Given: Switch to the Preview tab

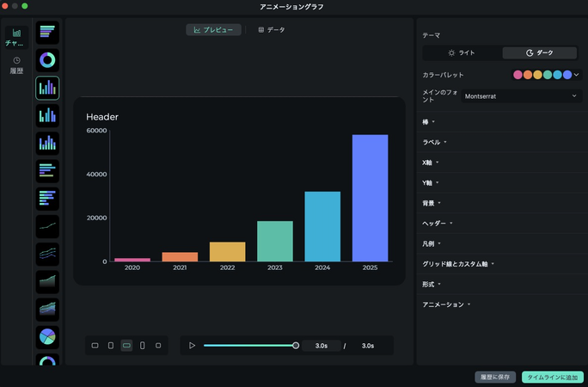Looking at the screenshot, I should [x=213, y=30].
